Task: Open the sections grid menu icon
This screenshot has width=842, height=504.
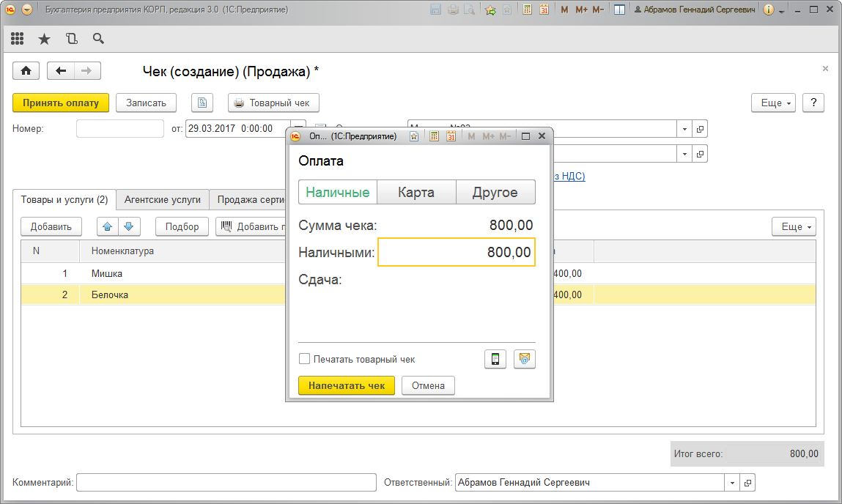Action: tap(17, 38)
